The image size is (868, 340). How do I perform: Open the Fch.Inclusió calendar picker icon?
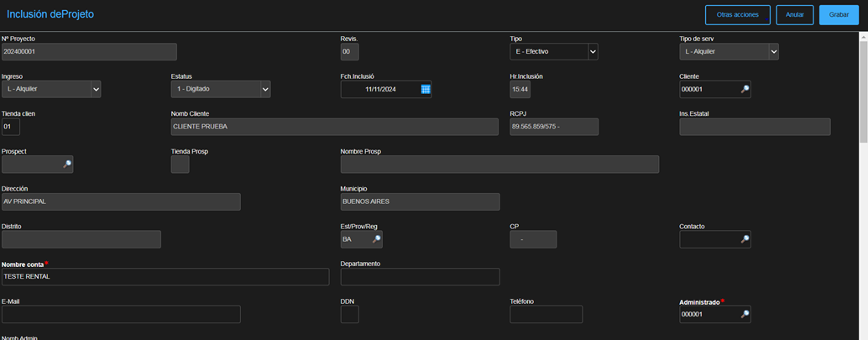click(x=426, y=89)
